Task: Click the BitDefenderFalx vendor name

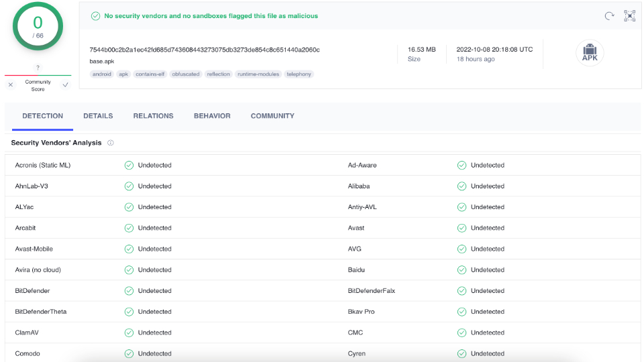Action: 371,291
